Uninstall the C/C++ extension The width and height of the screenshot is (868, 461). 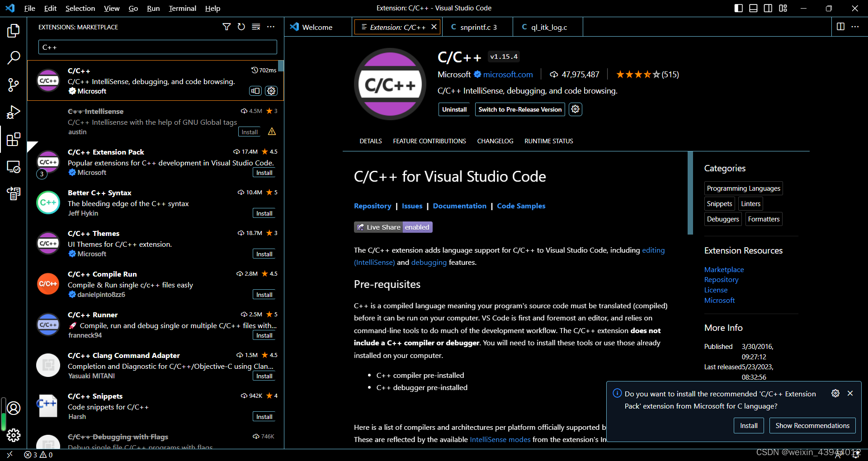(454, 109)
